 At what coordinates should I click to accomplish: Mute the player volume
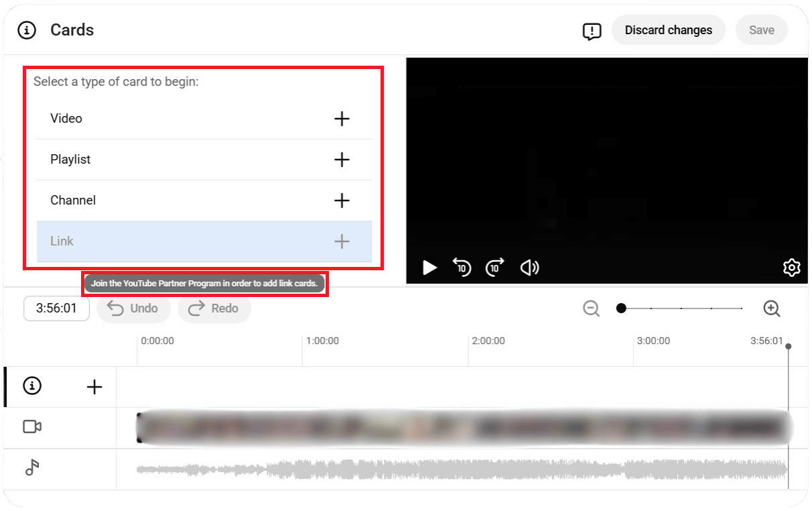point(529,268)
